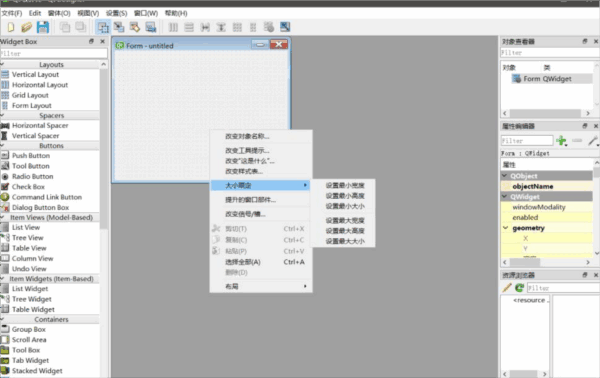Open the 视图(V) menu
The image size is (600, 378).
coord(88,13)
